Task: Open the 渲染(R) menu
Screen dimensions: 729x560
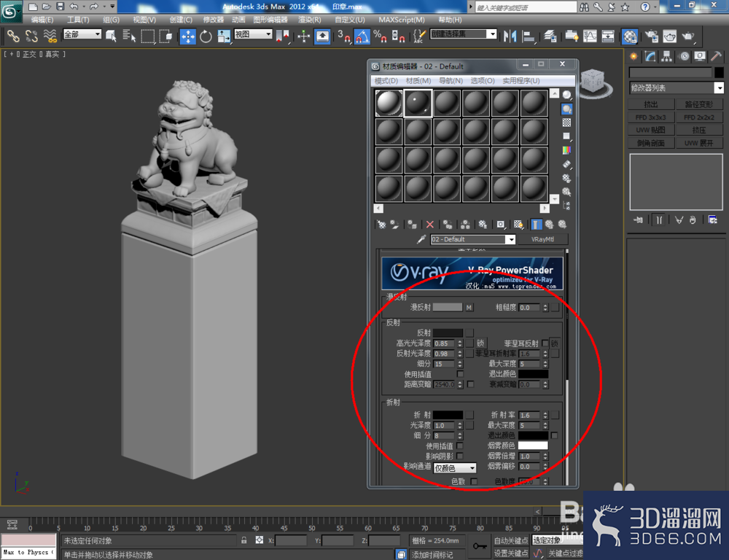Action: pyautogui.click(x=310, y=20)
